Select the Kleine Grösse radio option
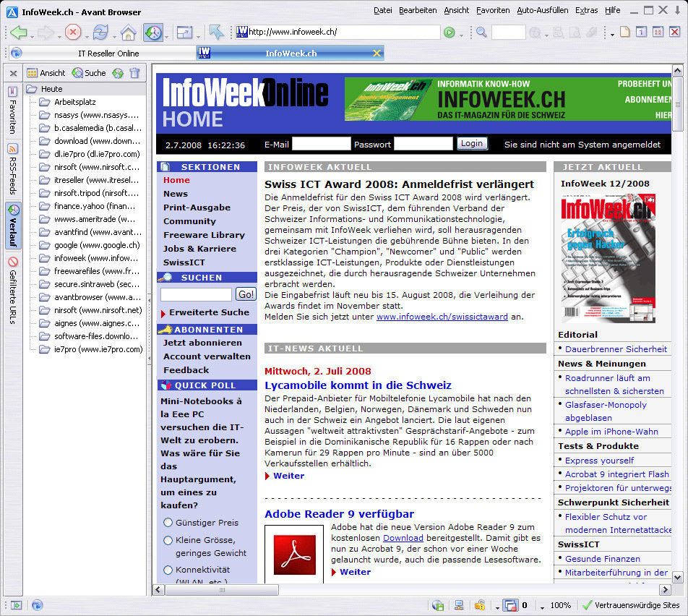 (168, 540)
